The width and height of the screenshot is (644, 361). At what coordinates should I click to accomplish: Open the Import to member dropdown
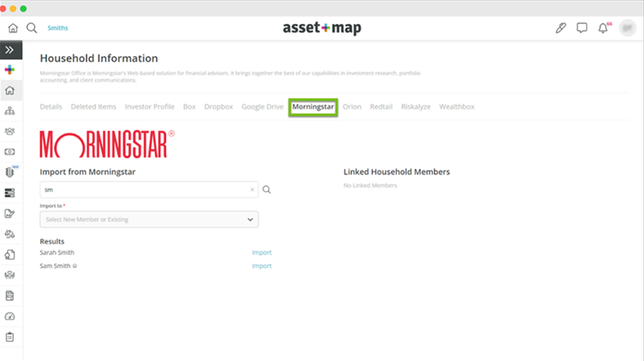(149, 220)
